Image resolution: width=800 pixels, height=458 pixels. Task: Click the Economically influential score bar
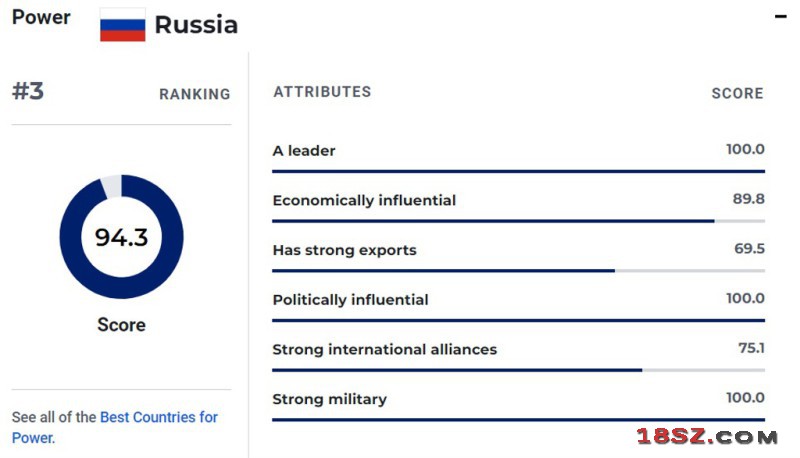518,221
